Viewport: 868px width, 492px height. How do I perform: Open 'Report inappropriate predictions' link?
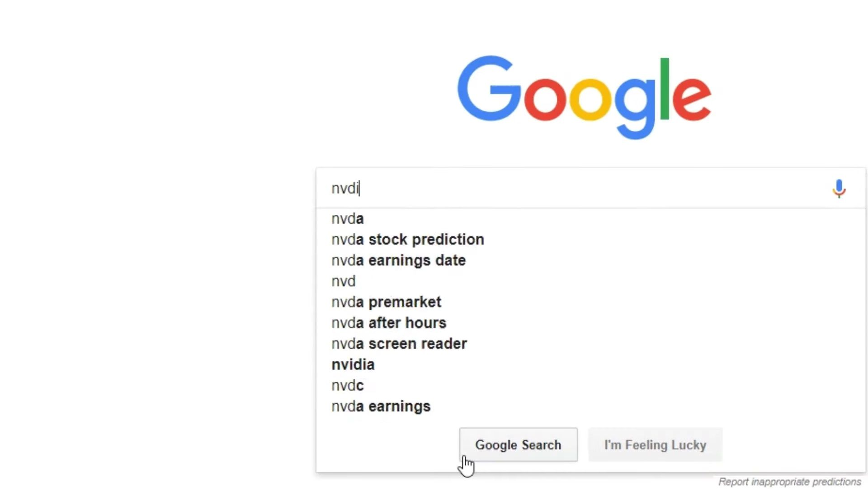(789, 482)
